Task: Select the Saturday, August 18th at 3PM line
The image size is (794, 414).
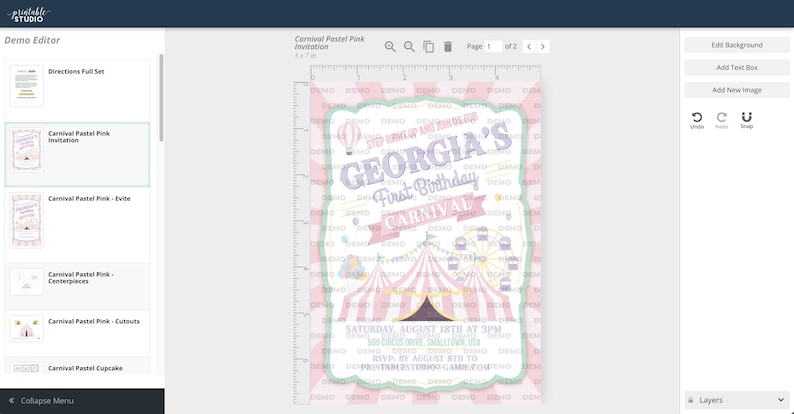Action: (x=422, y=329)
